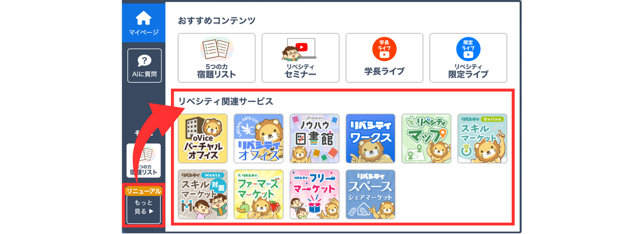Open the リベシティワークス tile
644x234 pixels.
tap(370, 138)
